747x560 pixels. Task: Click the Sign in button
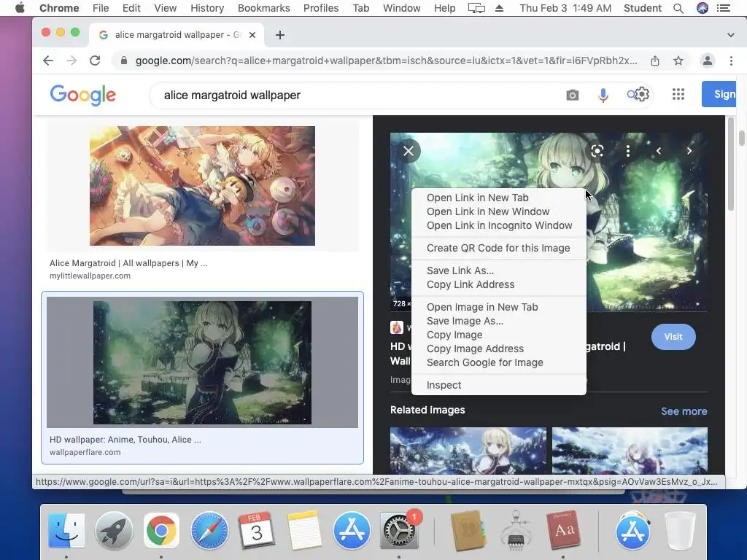tap(719, 94)
